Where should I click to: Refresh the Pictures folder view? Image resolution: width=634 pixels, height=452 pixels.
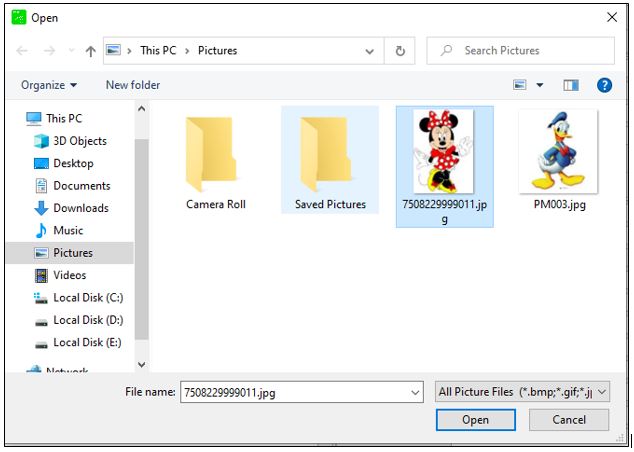(x=400, y=51)
